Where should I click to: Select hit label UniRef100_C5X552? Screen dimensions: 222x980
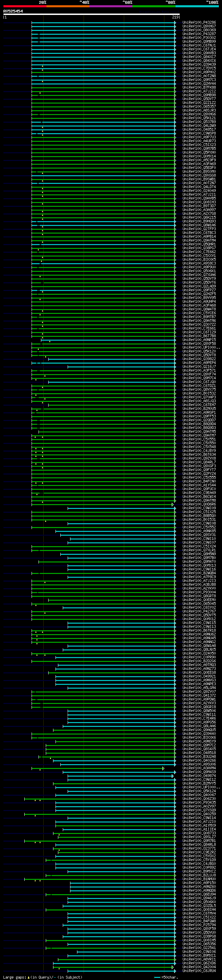(x=199, y=527)
